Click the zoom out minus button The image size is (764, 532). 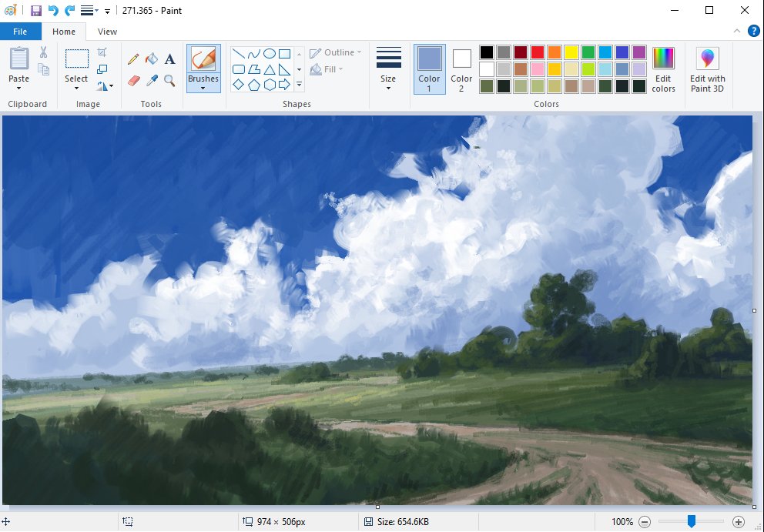click(x=644, y=522)
